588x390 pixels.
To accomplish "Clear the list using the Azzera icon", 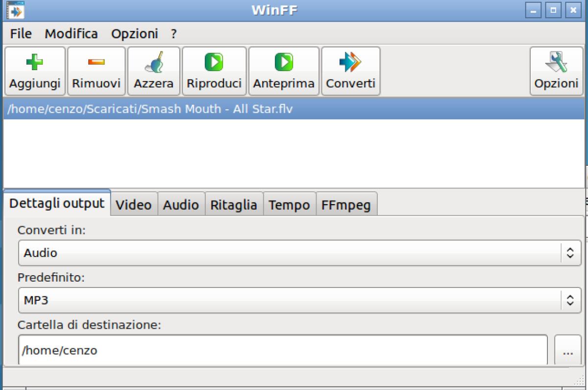I will point(153,70).
